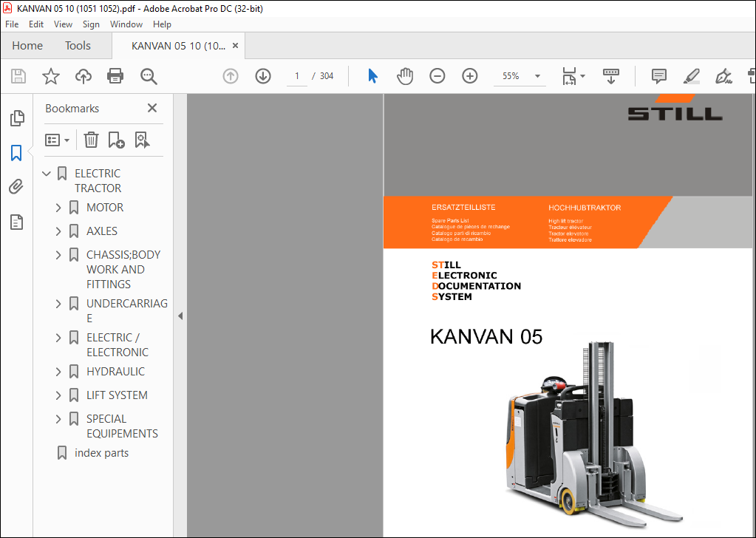The height and width of the screenshot is (538, 756).
Task: Add a comment with the sticky note tool
Action: click(x=658, y=76)
